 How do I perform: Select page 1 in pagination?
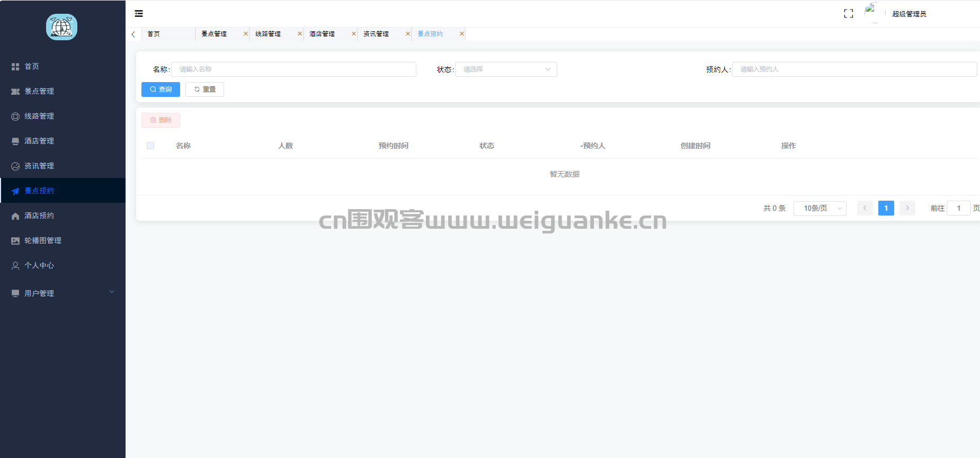point(886,209)
